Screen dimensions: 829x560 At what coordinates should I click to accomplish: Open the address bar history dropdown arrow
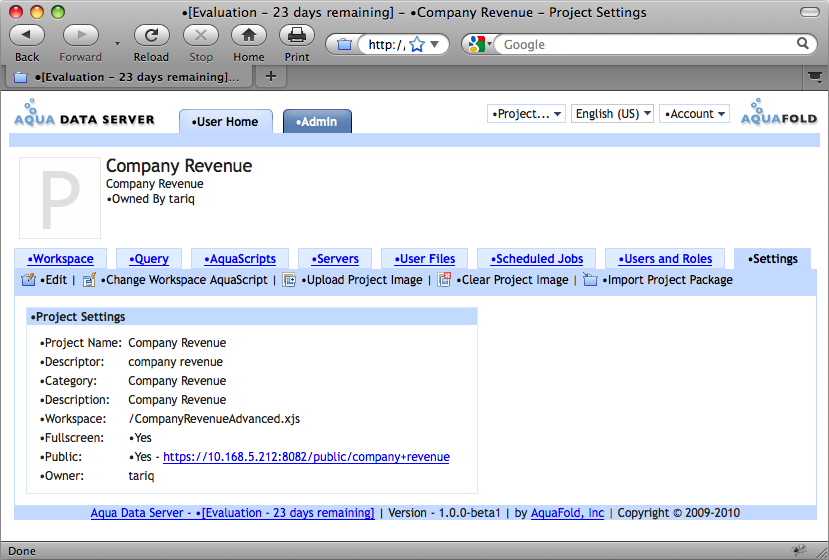pos(435,44)
